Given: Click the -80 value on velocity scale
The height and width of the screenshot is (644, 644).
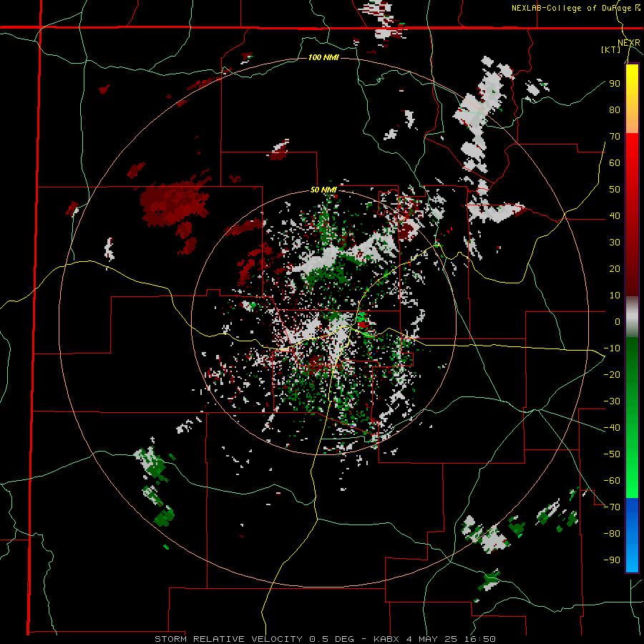Looking at the screenshot, I should 612,534.
